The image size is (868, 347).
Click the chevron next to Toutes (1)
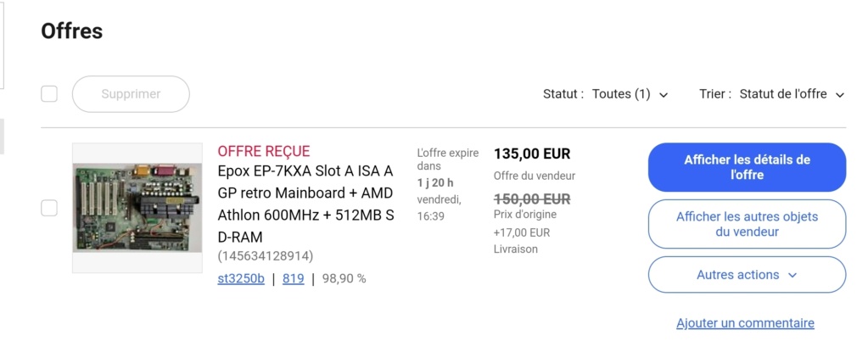pos(664,95)
